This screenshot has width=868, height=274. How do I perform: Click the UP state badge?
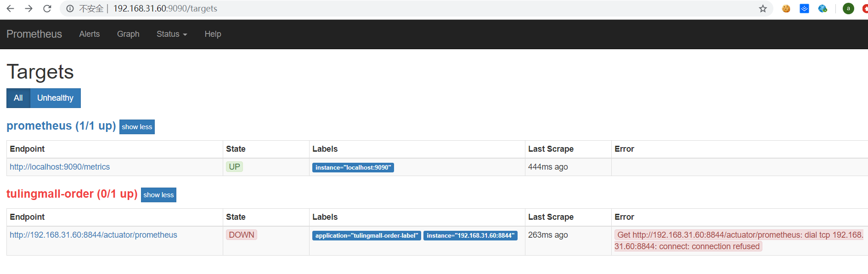pyautogui.click(x=234, y=167)
